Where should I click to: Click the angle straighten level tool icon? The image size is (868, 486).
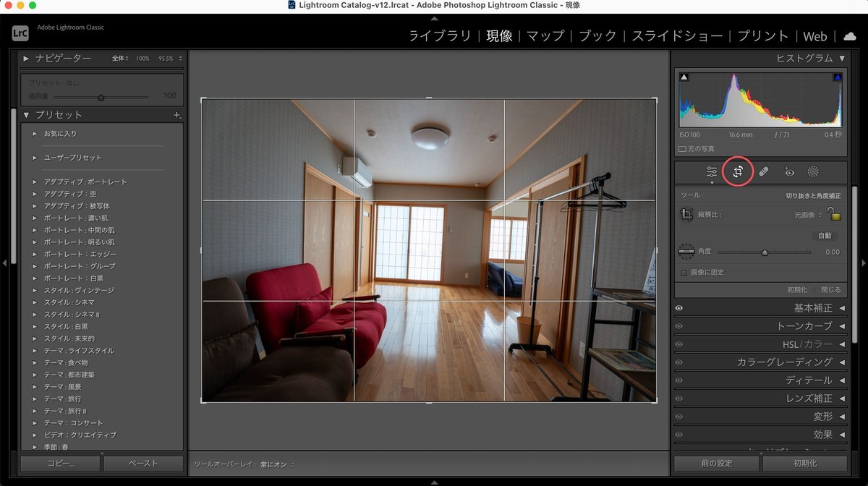coord(686,252)
